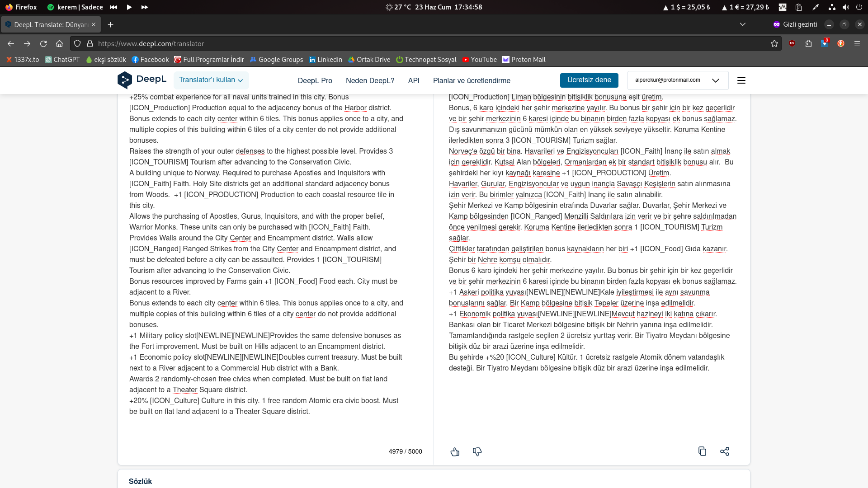Click the "Ücretsiz dene" button
The width and height of the screenshot is (868, 488).
589,80
